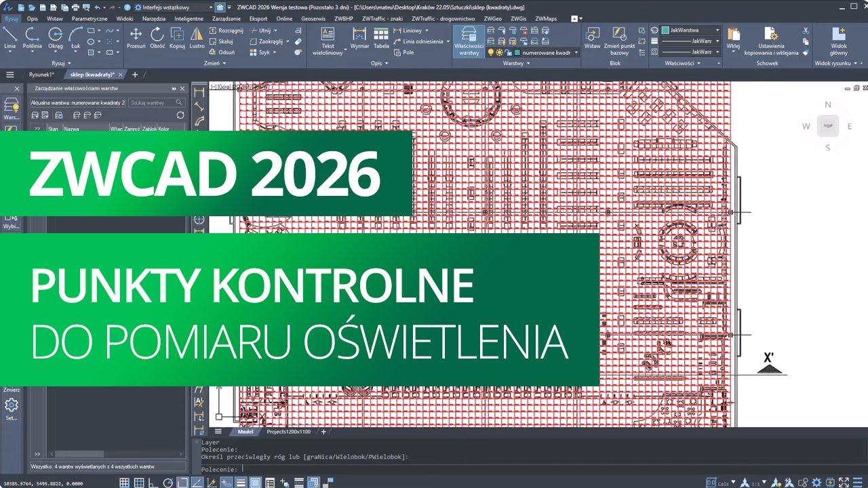868x488 pixels.
Task: Click the teal layer color swatch in Warstwy
Action: [517, 52]
